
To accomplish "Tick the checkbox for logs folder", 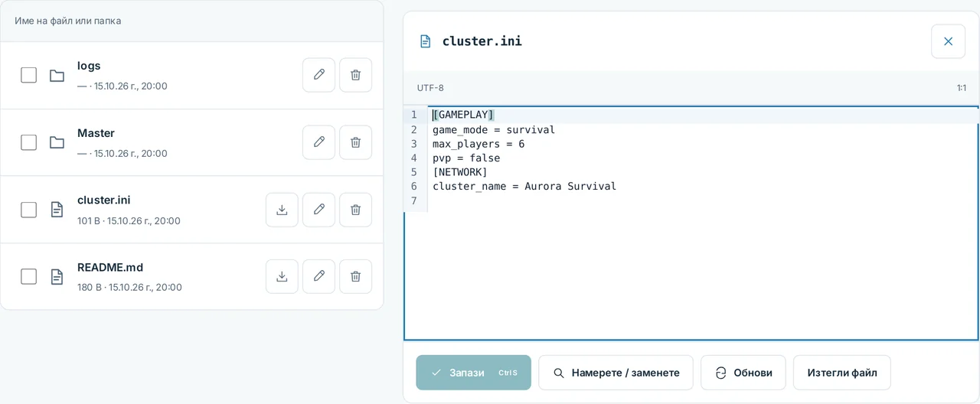I will [x=28, y=75].
